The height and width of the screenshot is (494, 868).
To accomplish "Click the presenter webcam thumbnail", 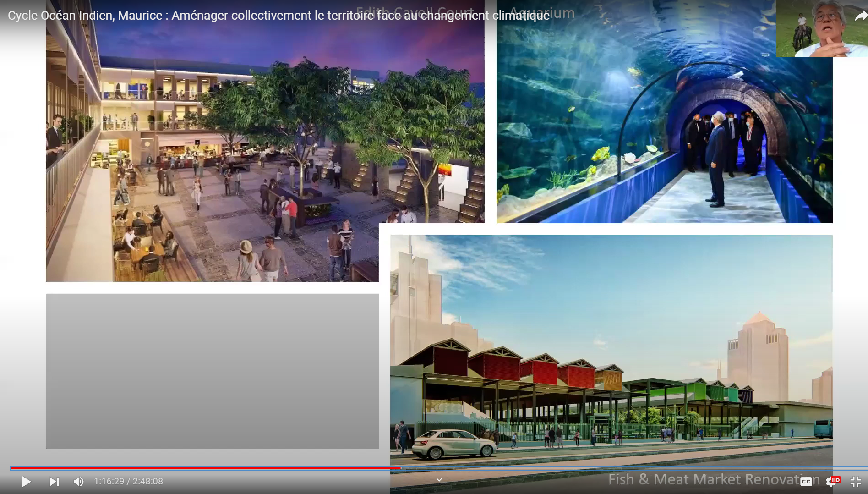I will [822, 28].
